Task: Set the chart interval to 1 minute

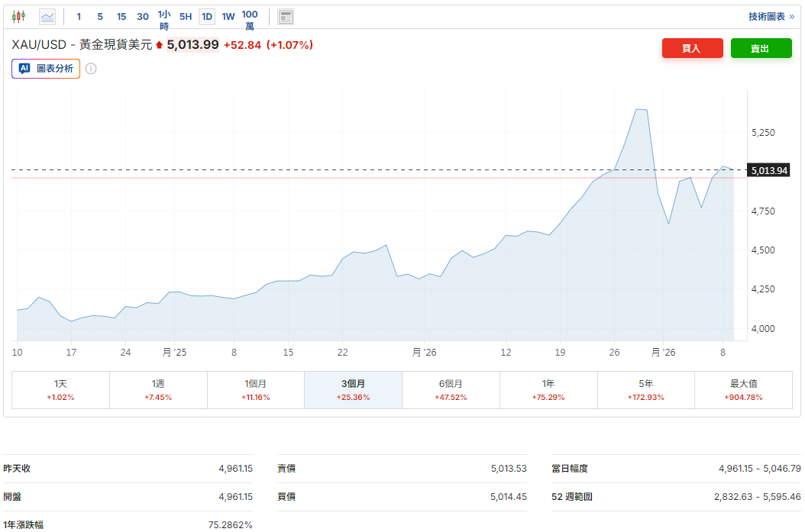Action: coord(79,17)
